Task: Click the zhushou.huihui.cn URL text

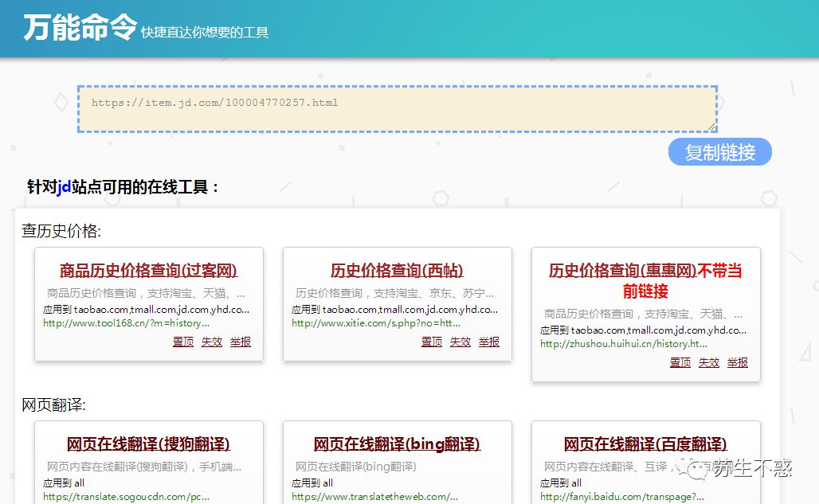Action: click(x=624, y=344)
